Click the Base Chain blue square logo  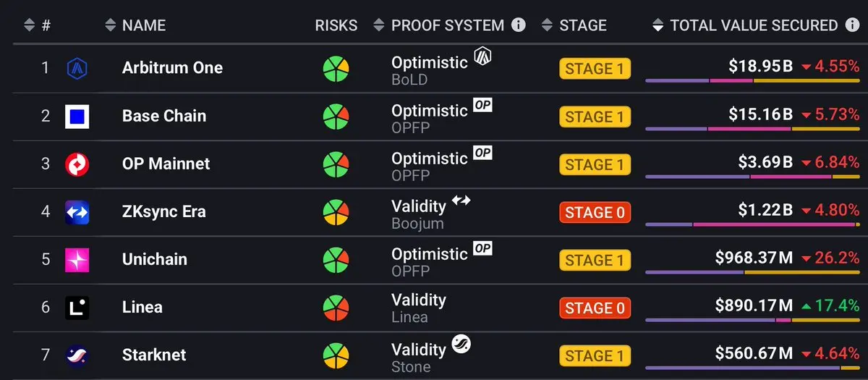pyautogui.click(x=77, y=116)
